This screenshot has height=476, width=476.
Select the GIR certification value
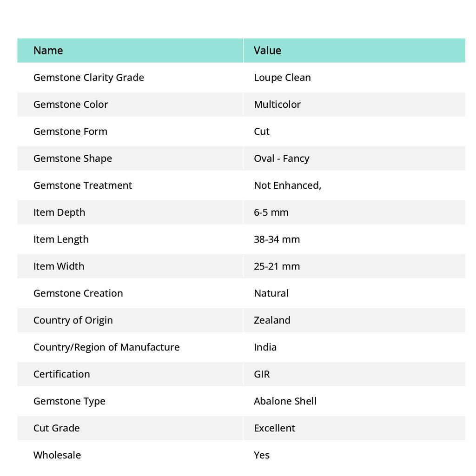pyautogui.click(x=262, y=374)
